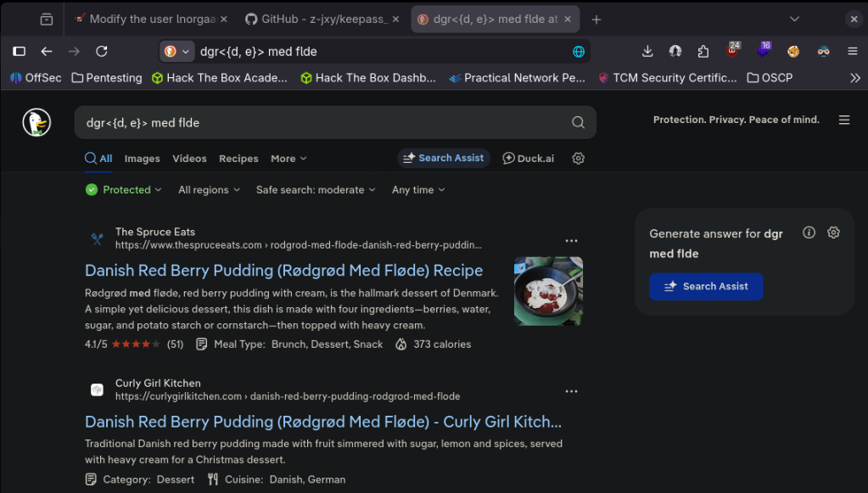Click the DuckDuckGo search input field

(322, 123)
